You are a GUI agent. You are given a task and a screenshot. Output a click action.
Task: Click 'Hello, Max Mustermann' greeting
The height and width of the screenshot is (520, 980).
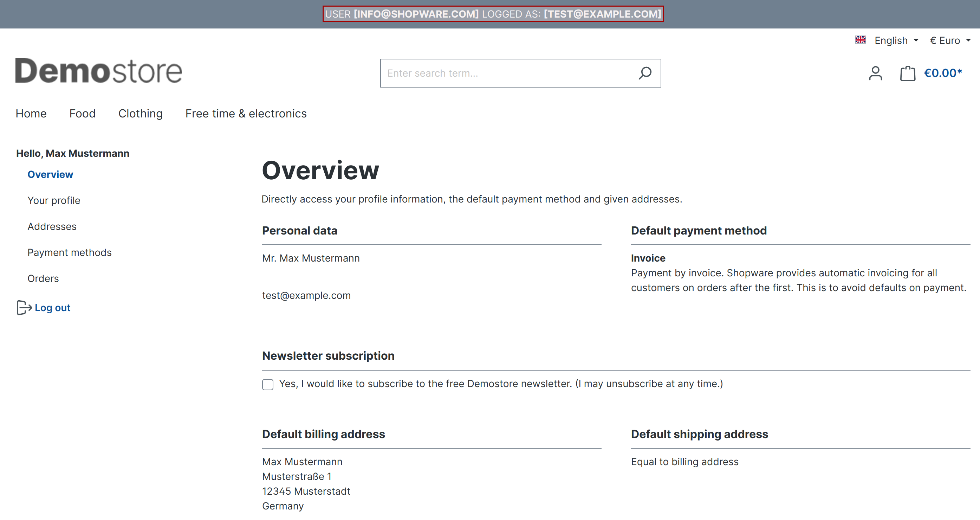(x=73, y=153)
